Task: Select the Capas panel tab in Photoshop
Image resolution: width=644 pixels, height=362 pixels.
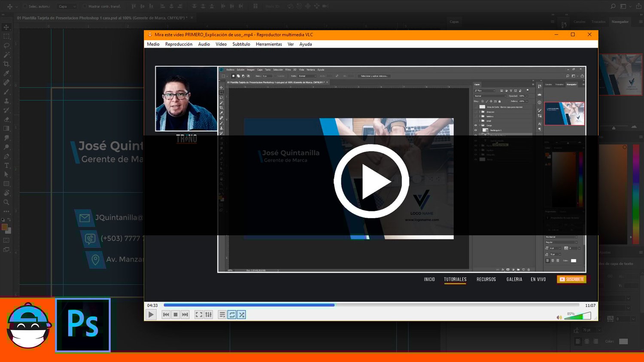Action: [454, 21]
